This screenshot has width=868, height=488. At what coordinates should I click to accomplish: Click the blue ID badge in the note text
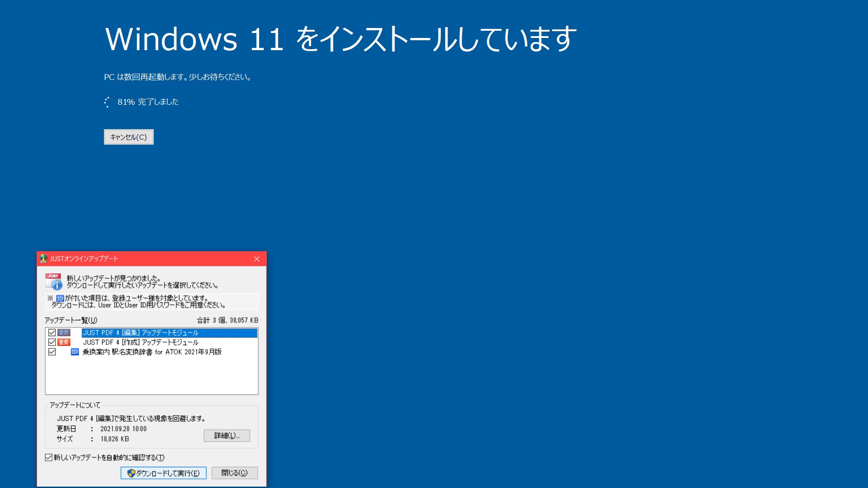60,298
